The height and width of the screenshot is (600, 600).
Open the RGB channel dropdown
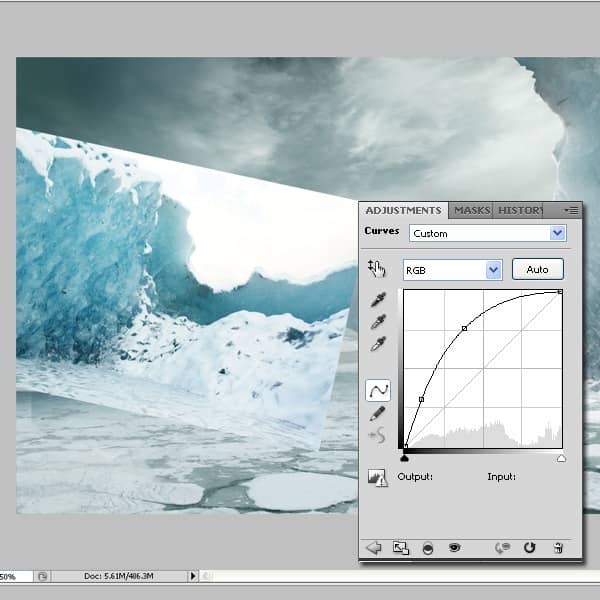click(x=453, y=270)
